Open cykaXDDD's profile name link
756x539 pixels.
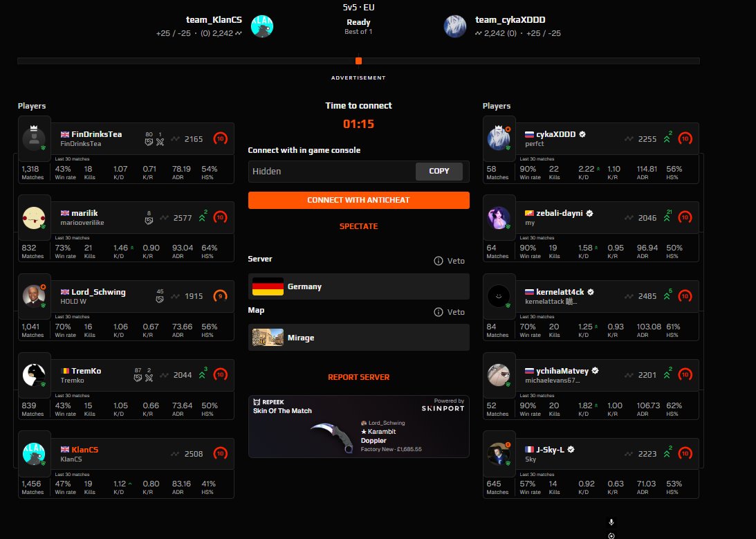point(556,134)
